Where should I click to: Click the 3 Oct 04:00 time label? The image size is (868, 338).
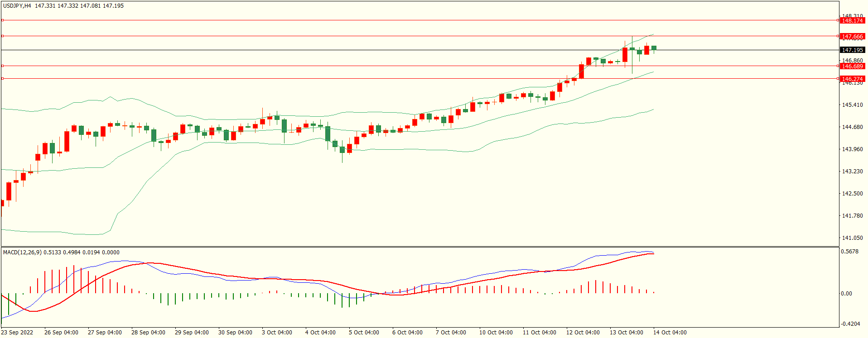pyautogui.click(x=277, y=332)
